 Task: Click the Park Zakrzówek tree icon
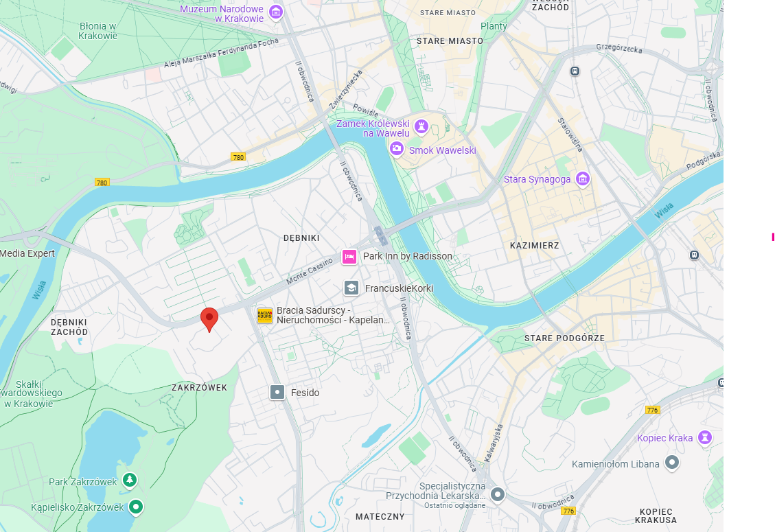point(130,480)
